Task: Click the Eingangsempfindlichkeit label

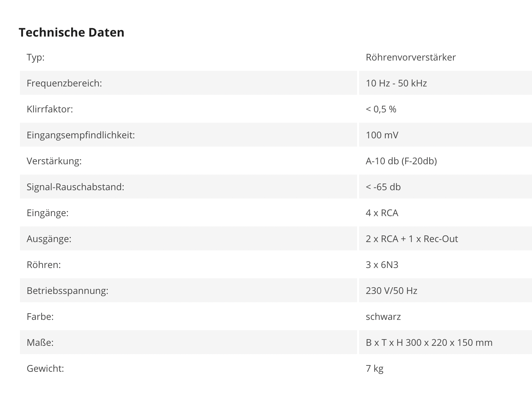Action: pyautogui.click(x=81, y=135)
